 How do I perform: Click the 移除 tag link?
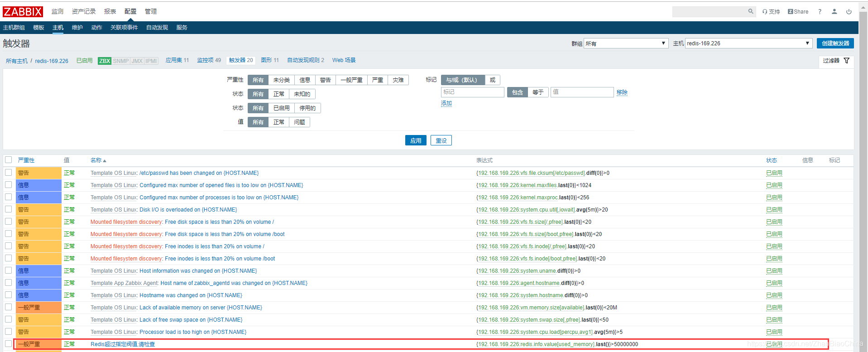pyautogui.click(x=622, y=92)
